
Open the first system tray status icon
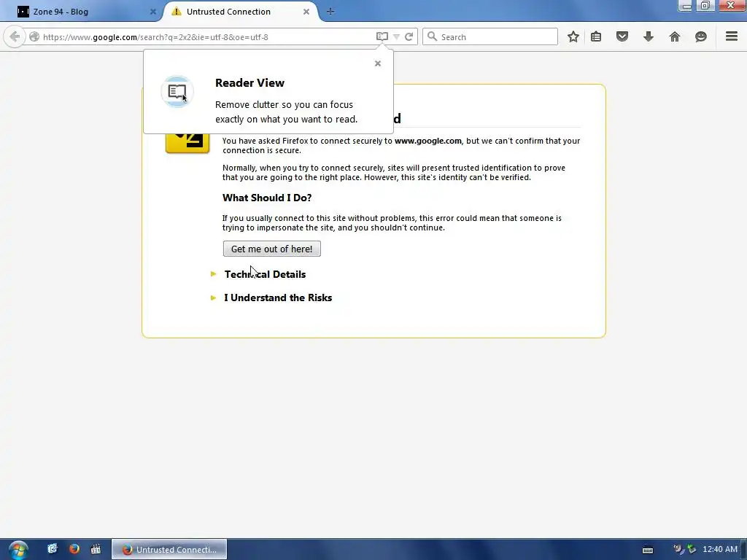(x=678, y=550)
